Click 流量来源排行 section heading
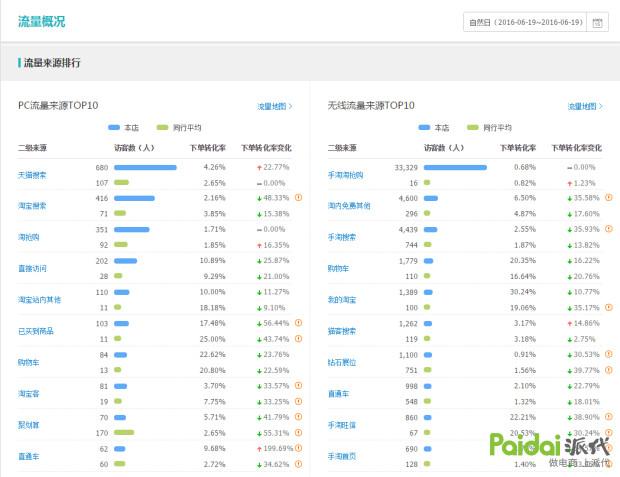Screen dimensions: 620x477 pos(52,62)
